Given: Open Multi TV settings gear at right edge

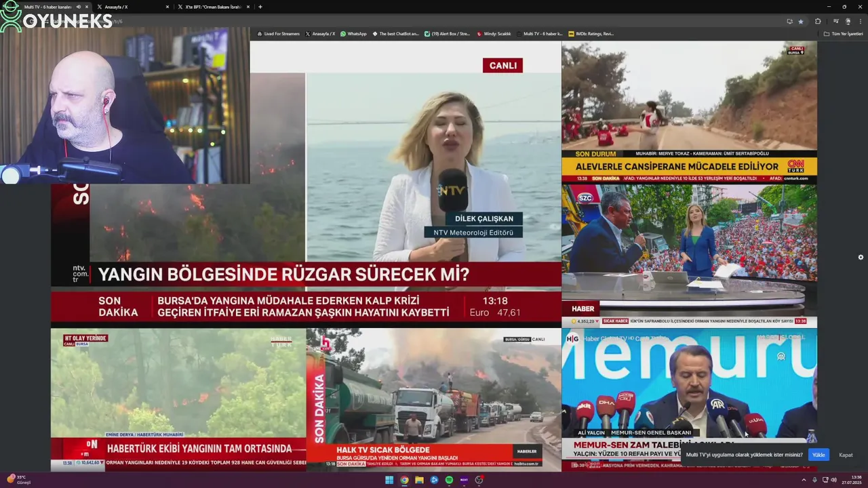Looking at the screenshot, I should 861,257.
